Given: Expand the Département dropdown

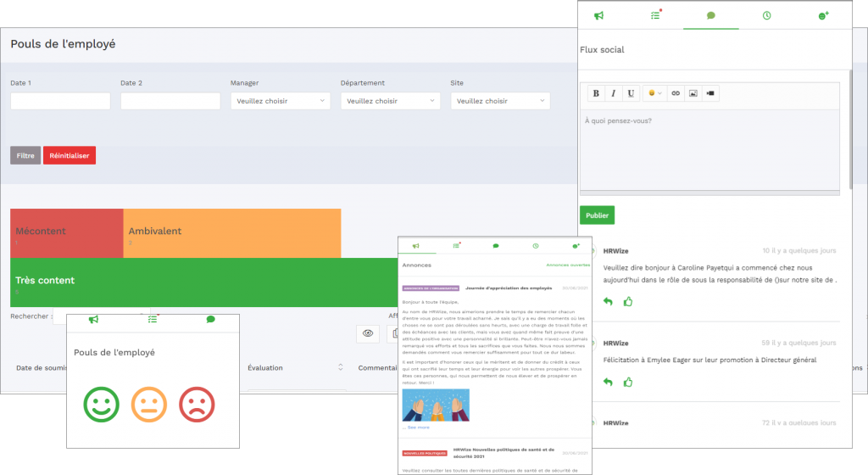Looking at the screenshot, I should point(391,101).
